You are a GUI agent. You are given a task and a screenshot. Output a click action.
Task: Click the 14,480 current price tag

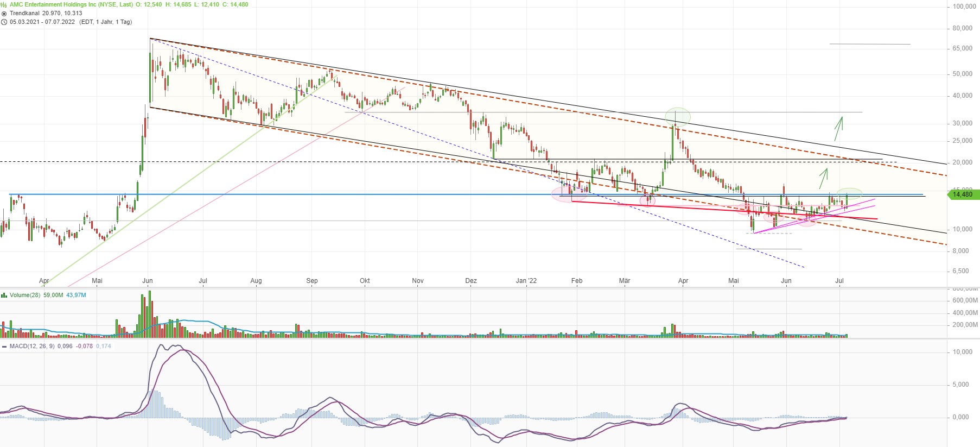click(x=963, y=194)
